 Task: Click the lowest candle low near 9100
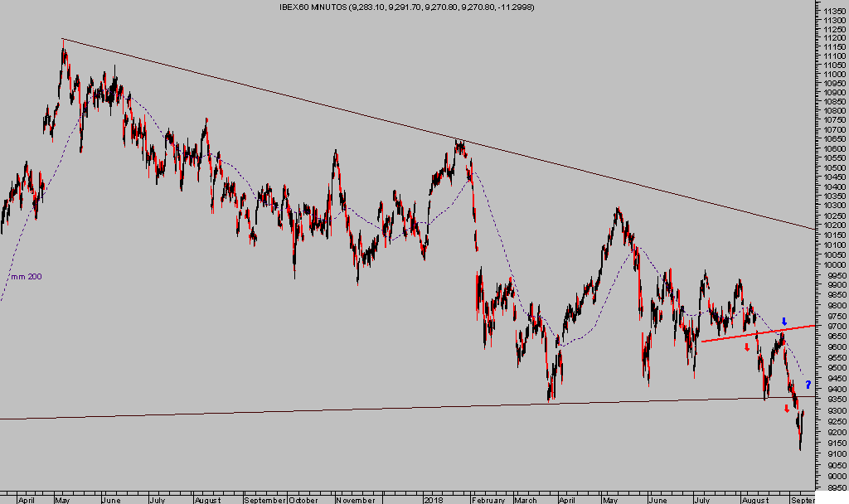800,449
